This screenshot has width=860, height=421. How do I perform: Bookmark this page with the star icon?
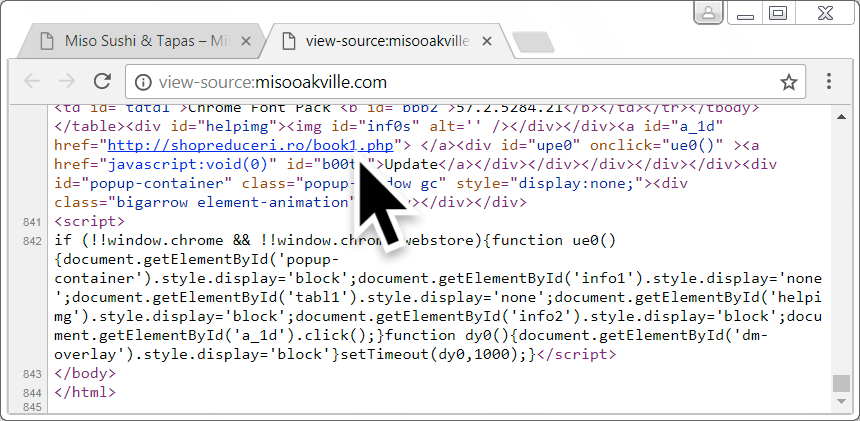[789, 82]
